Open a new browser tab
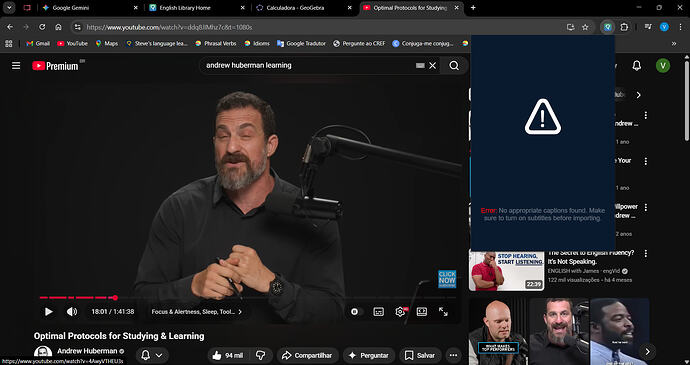Screen dimensions: 690x365 (473, 8)
